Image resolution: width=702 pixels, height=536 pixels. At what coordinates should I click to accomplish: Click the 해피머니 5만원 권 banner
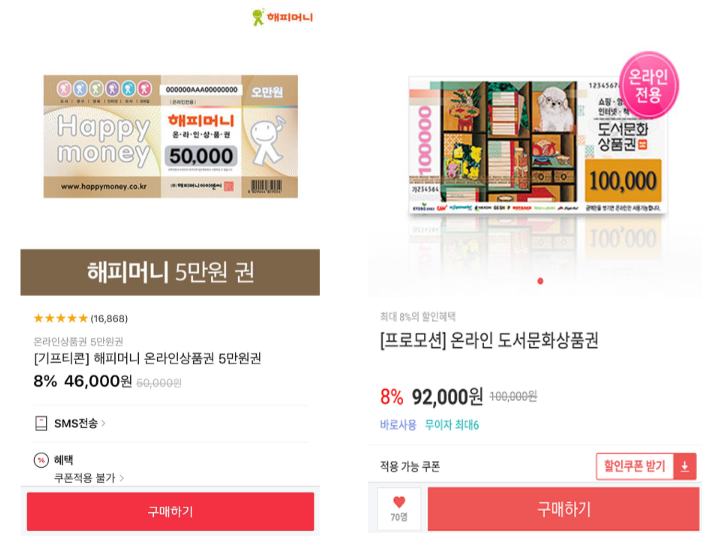[x=170, y=272]
